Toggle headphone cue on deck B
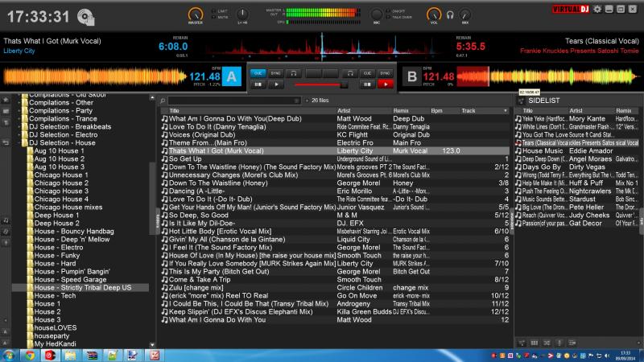This screenshot has height=362, width=644. point(351,72)
